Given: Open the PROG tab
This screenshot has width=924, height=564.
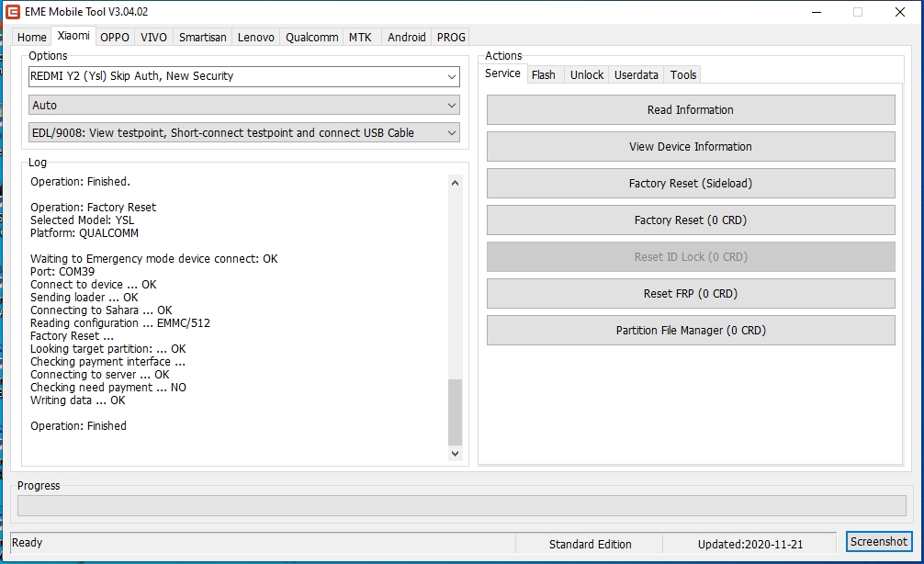Looking at the screenshot, I should 451,37.
